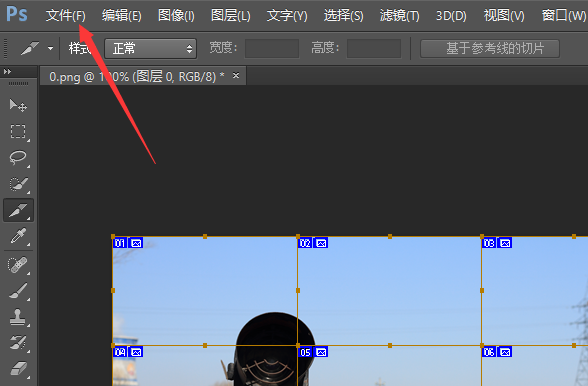Open the 视图(V) menu

click(504, 16)
